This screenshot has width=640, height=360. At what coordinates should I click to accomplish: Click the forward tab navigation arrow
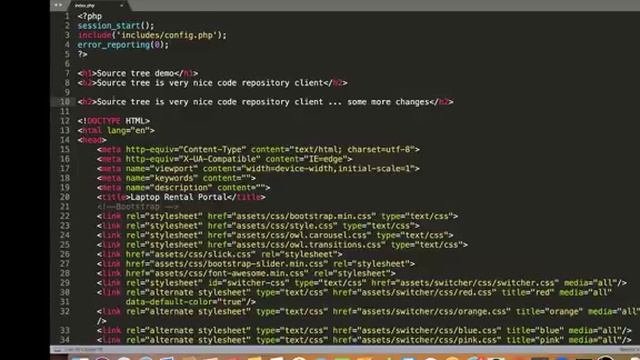pyautogui.click(x=61, y=5)
